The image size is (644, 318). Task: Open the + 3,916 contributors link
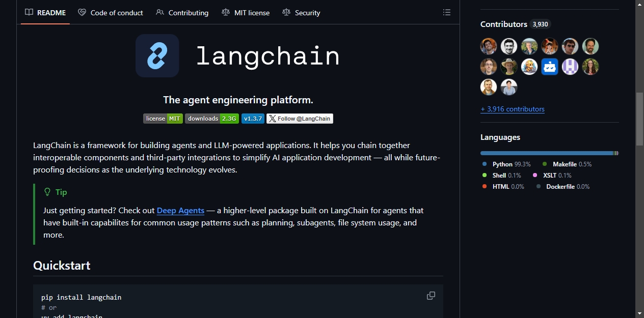pyautogui.click(x=513, y=109)
